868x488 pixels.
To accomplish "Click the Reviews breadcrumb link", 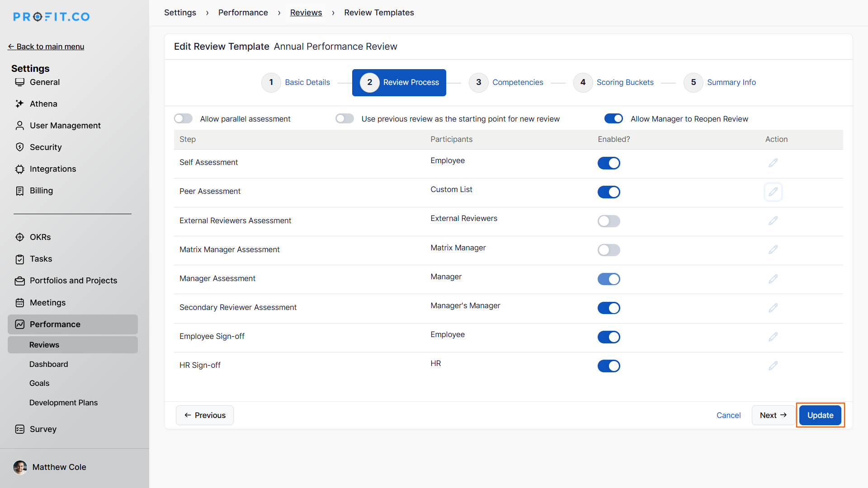I will coord(306,13).
